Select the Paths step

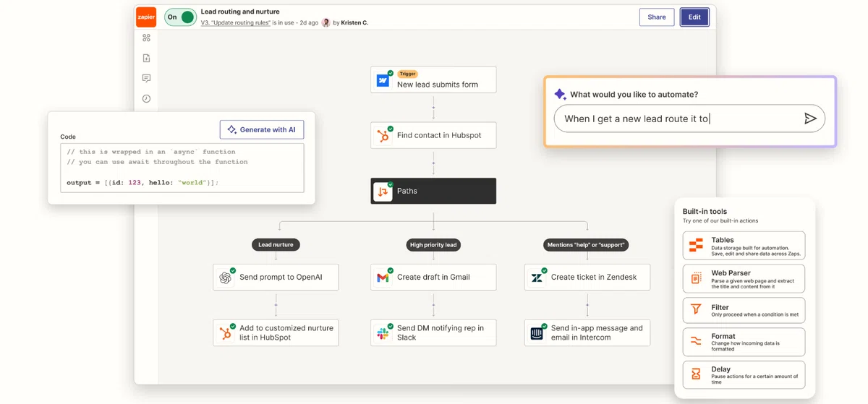point(433,191)
